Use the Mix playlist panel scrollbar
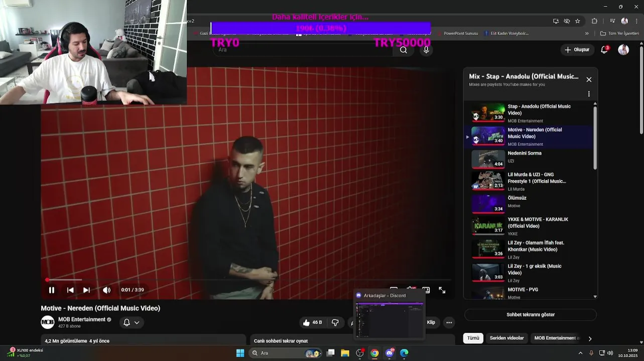 tap(595, 138)
